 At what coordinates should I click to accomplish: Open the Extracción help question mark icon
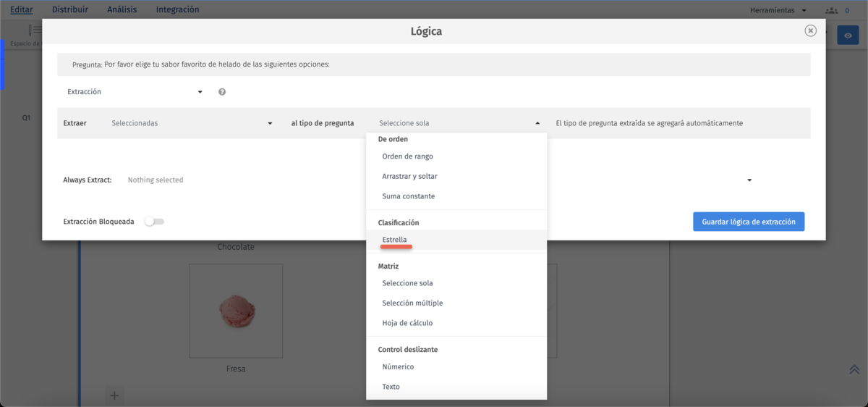(x=222, y=92)
